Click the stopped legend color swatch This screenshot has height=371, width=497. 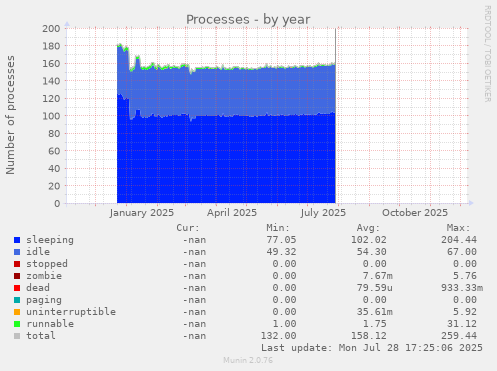tap(17, 264)
